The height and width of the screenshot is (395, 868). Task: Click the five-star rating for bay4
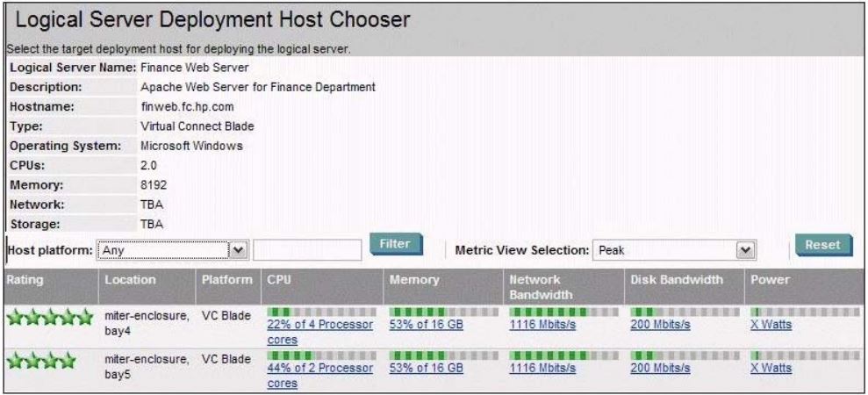pos(50,318)
